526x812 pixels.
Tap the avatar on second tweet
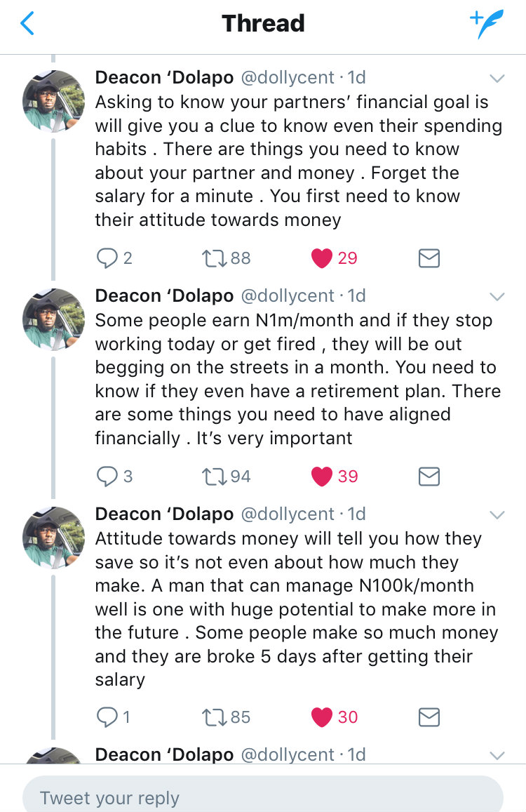(53, 319)
